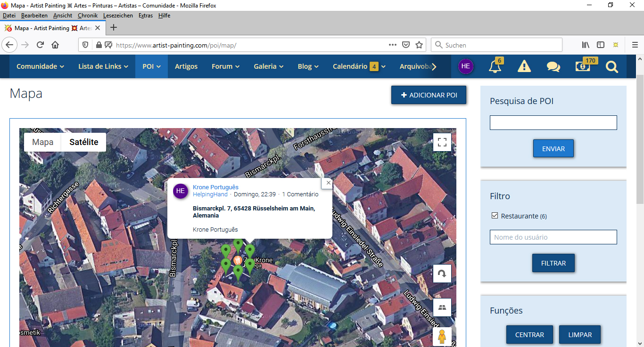Open the Datei menu

point(9,16)
